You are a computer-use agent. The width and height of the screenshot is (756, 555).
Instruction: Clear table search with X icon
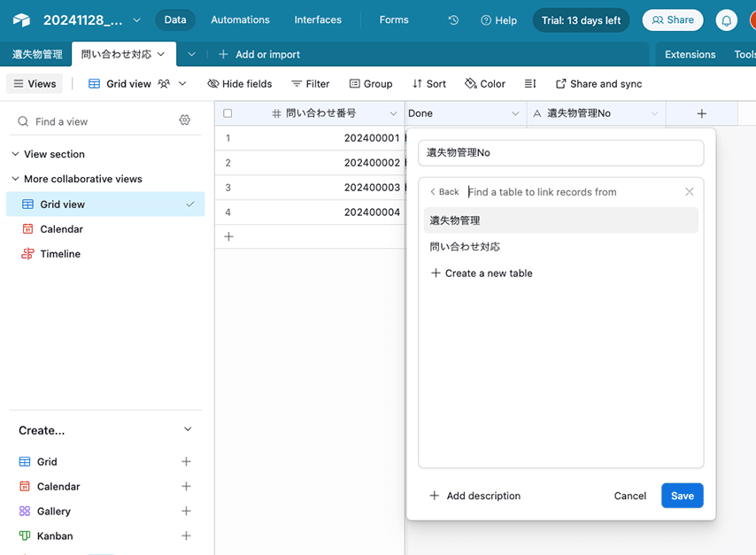(x=689, y=192)
